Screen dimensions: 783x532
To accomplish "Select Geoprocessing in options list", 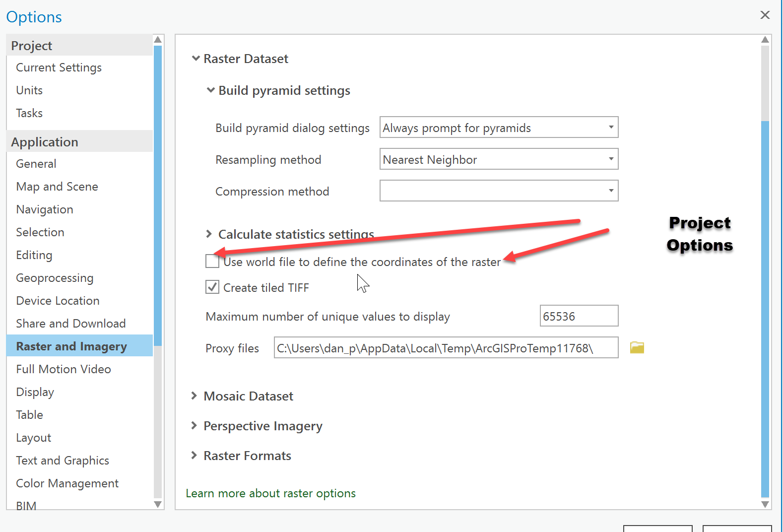I will (x=55, y=278).
